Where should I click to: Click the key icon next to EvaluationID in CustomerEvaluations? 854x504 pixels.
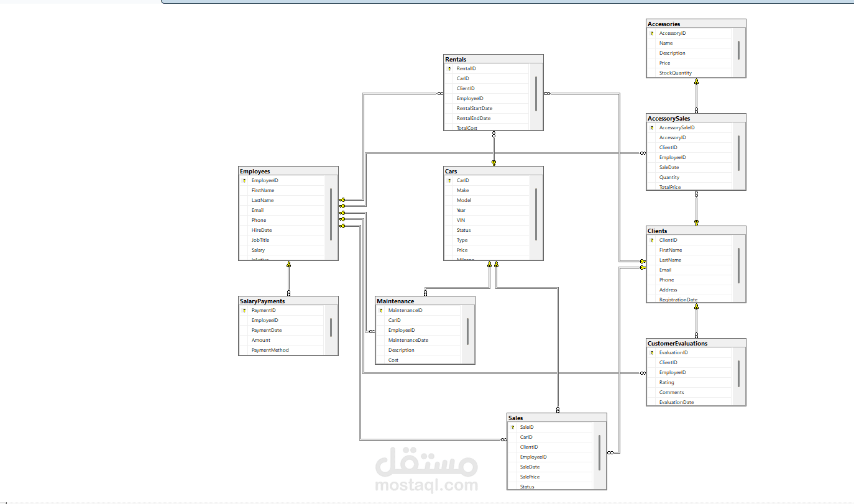651,352
